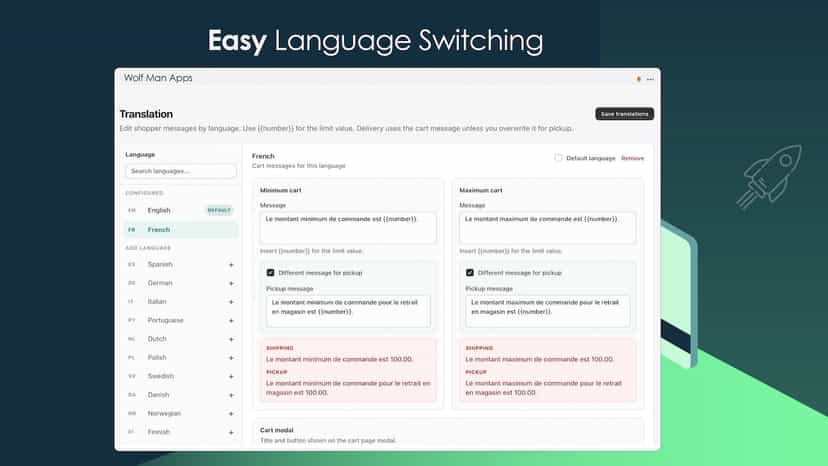This screenshot has width=828, height=466.
Task: Click the German language row label
Action: (160, 283)
